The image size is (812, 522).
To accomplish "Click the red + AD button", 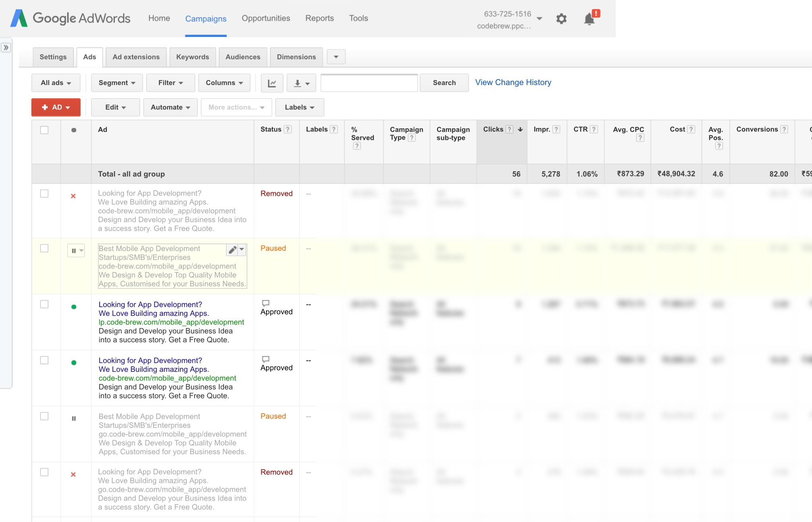I will pos(56,108).
